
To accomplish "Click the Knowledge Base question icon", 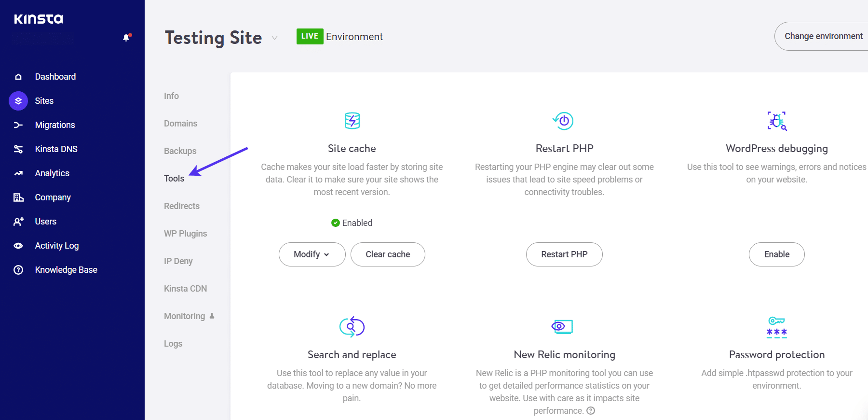I will tap(18, 270).
